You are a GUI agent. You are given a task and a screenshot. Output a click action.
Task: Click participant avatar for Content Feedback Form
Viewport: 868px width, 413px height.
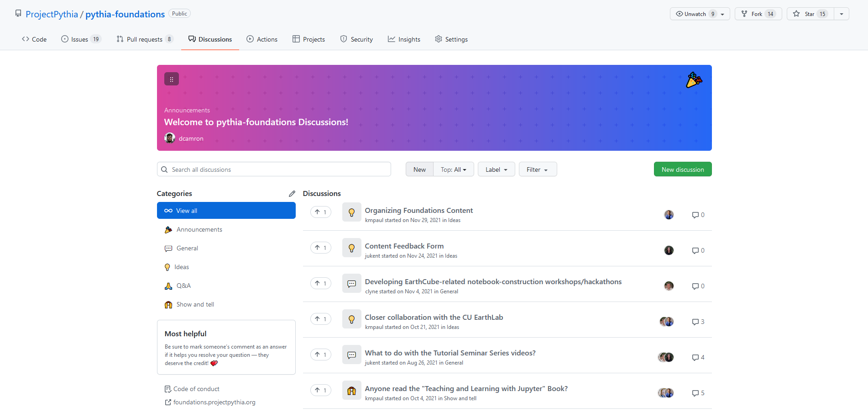tap(669, 250)
